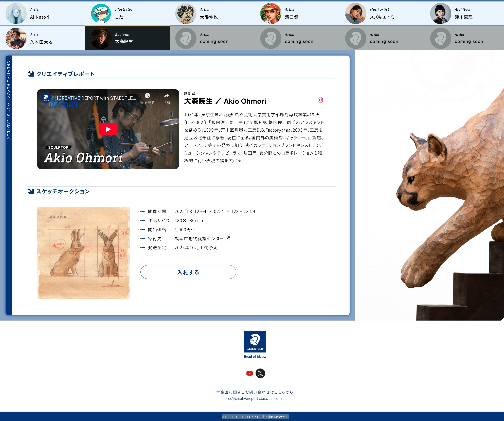This screenshot has width=504, height=421.
Task: Open the STAEDTLER YouTube footer icon
Action: pos(249,373)
